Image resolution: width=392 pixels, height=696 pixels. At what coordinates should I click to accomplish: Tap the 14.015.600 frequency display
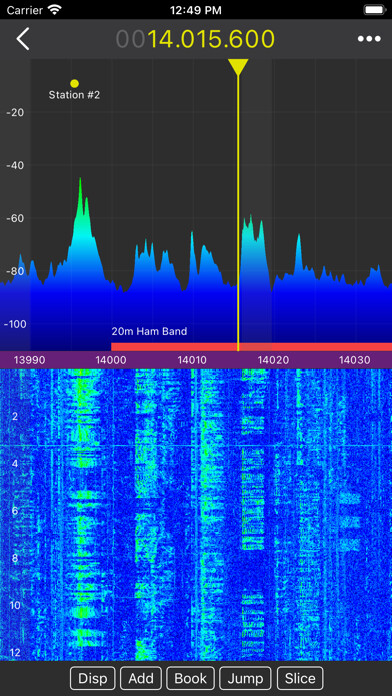(195, 39)
